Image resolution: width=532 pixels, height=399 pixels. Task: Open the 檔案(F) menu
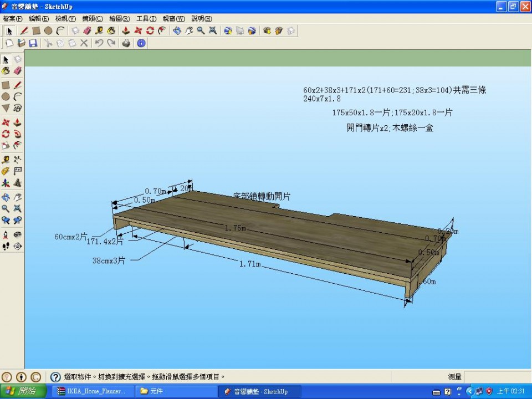point(12,18)
